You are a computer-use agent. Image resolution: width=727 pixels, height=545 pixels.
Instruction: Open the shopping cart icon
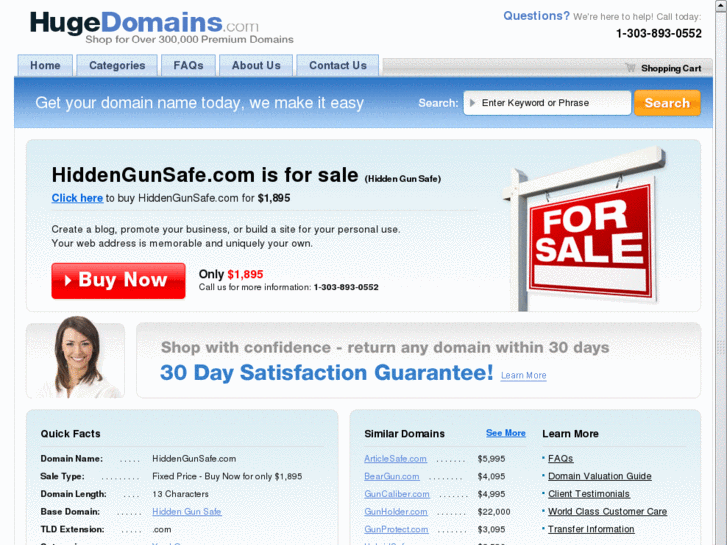630,68
